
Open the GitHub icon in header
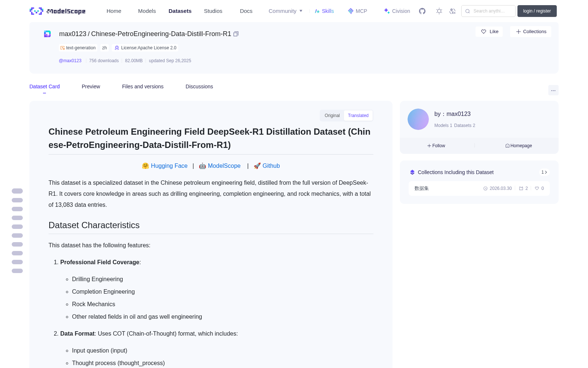coord(422,11)
